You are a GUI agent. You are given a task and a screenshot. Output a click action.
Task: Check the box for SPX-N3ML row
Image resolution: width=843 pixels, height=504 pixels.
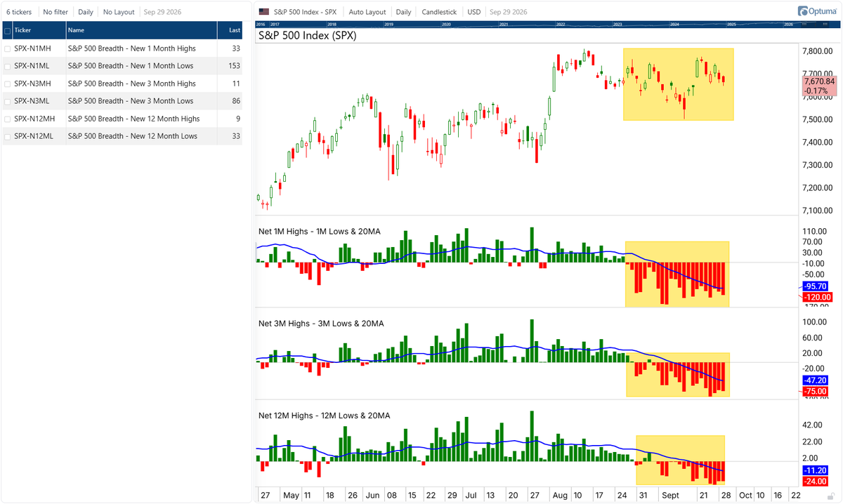click(x=7, y=101)
